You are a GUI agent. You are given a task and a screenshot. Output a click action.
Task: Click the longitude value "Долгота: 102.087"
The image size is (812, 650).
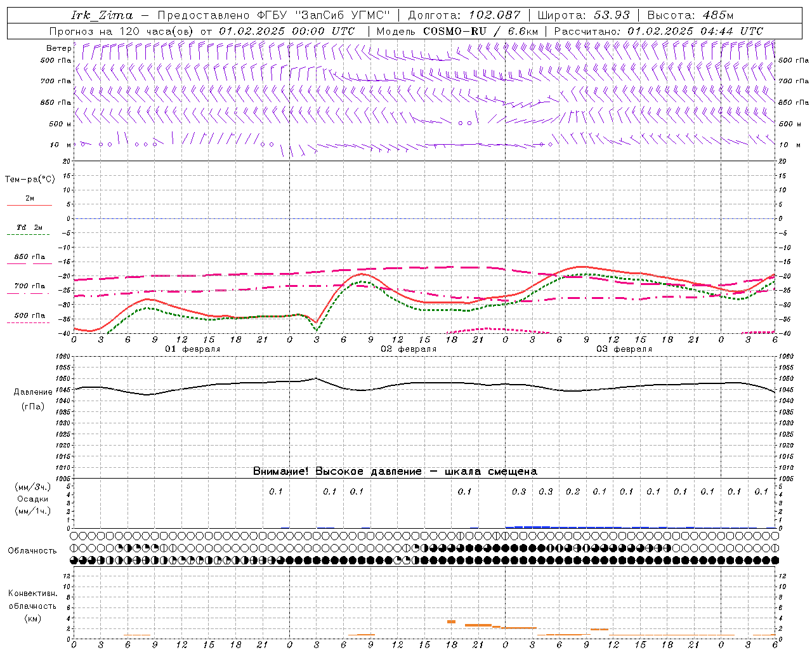click(464, 15)
